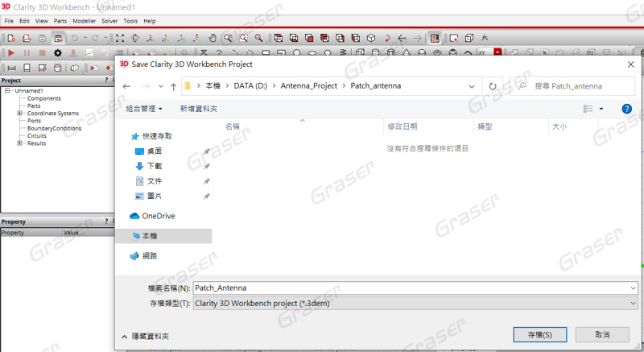644x352 pixels.
Task: Click the red curved rotate arrow icon
Action: (x=387, y=38)
